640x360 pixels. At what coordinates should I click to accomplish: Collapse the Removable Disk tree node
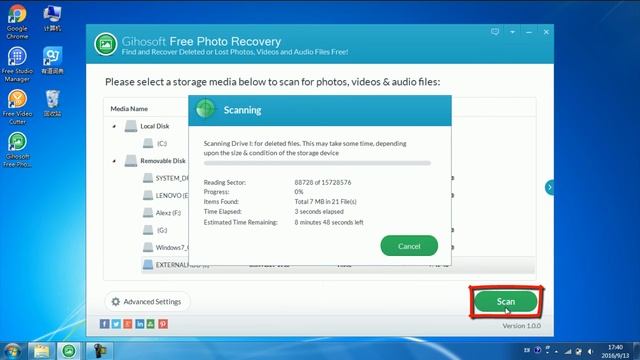[114, 161]
